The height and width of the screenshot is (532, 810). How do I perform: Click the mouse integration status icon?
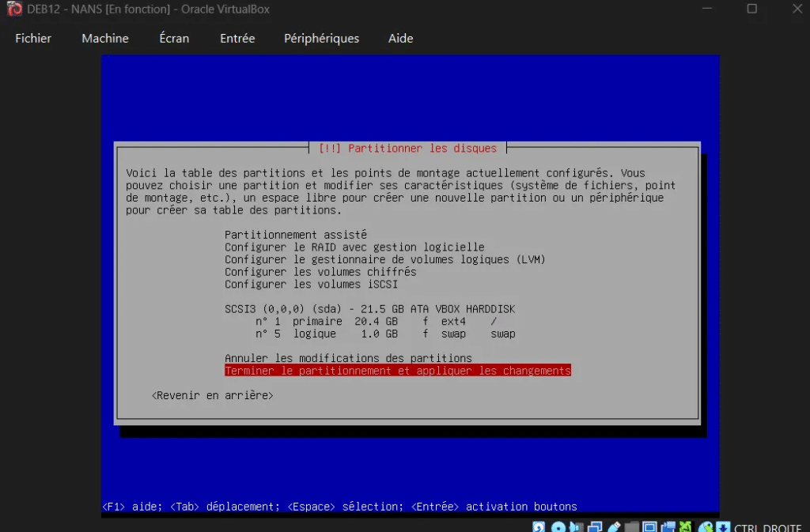706,527
